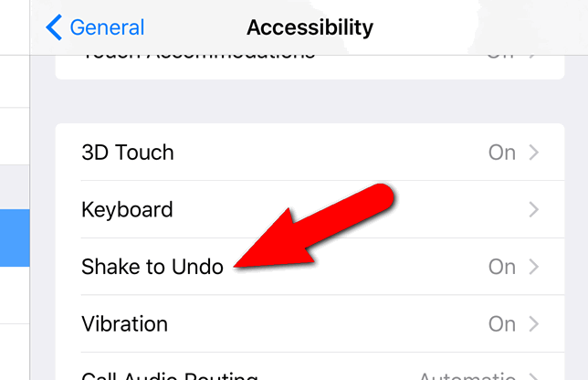Image resolution: width=588 pixels, height=380 pixels.
Task: Expand the Shake to Undo chevron
Action: (x=534, y=267)
